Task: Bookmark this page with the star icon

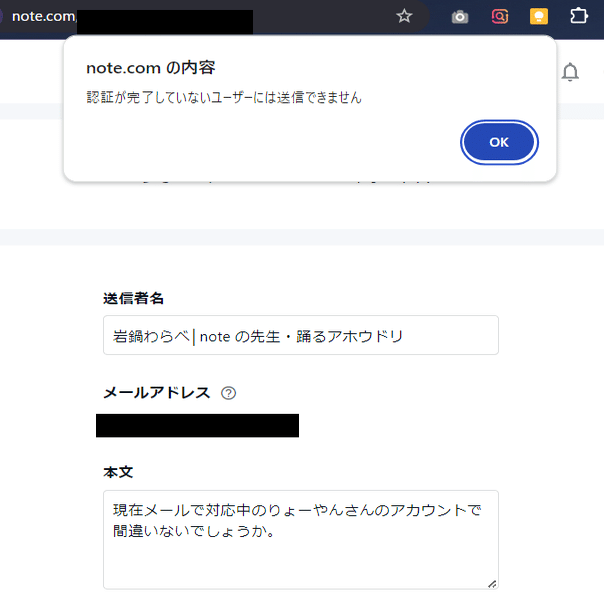Action: click(x=404, y=16)
